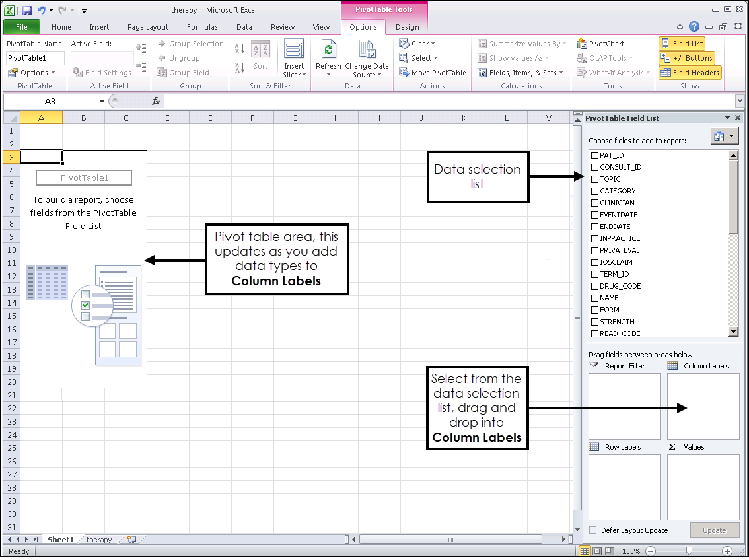The width and height of the screenshot is (749, 560).
Task: Expand the Name Box dropdown arrow
Action: pyautogui.click(x=102, y=102)
